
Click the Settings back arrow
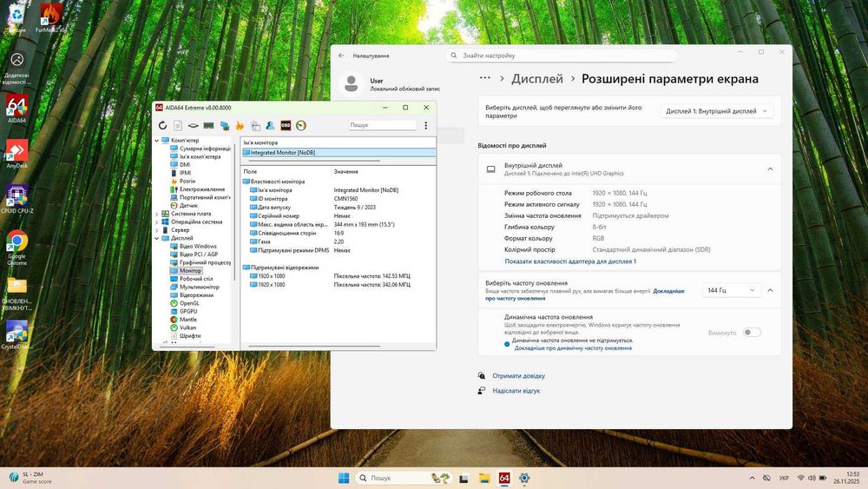pos(341,56)
